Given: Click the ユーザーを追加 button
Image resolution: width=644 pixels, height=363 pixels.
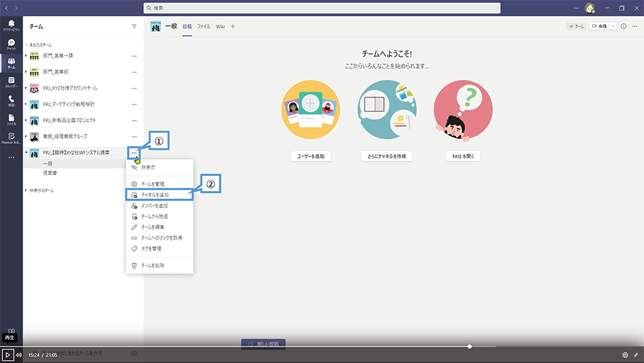Looking at the screenshot, I should [310, 157].
